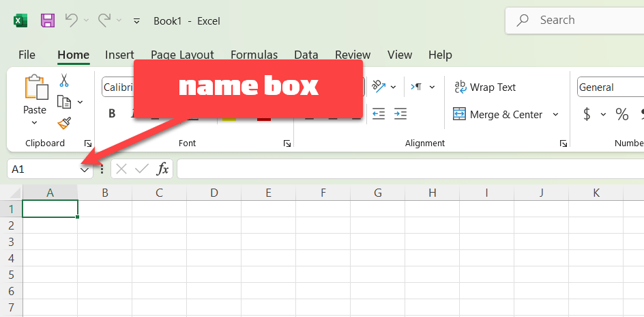Image resolution: width=644 pixels, height=317 pixels.
Task: Expand the text direction dropdown arrow
Action: [x=432, y=87]
